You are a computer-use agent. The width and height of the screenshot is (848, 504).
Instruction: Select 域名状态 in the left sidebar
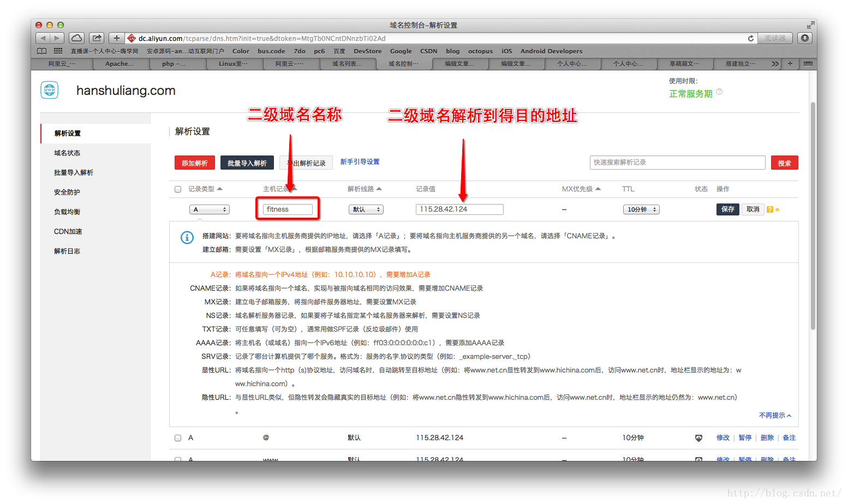[x=67, y=153]
